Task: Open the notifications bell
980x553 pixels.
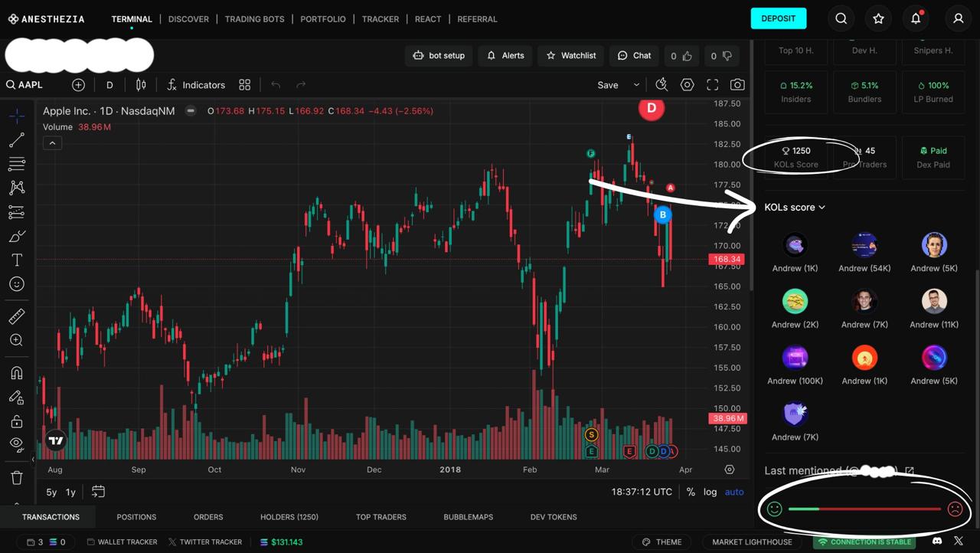Action: pyautogui.click(x=916, y=18)
